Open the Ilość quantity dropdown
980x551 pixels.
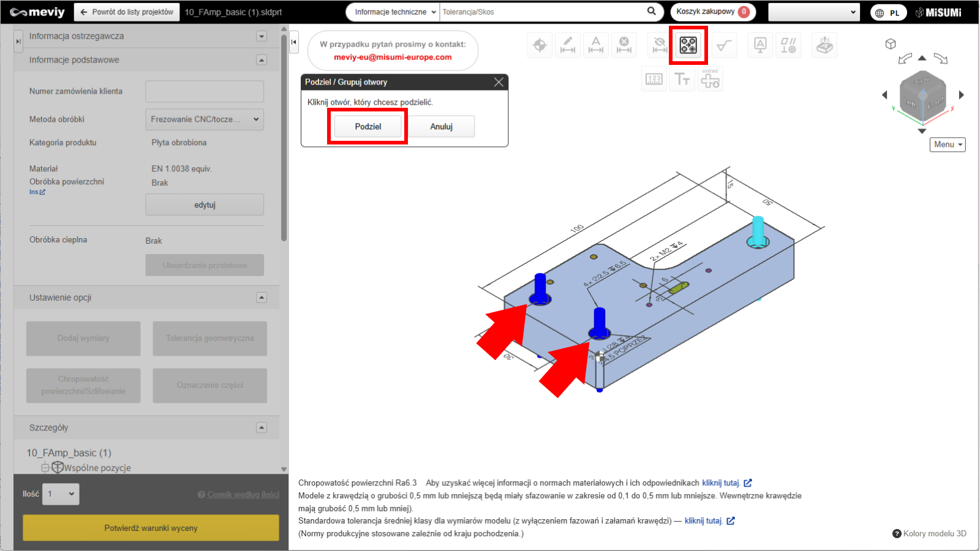(x=61, y=494)
